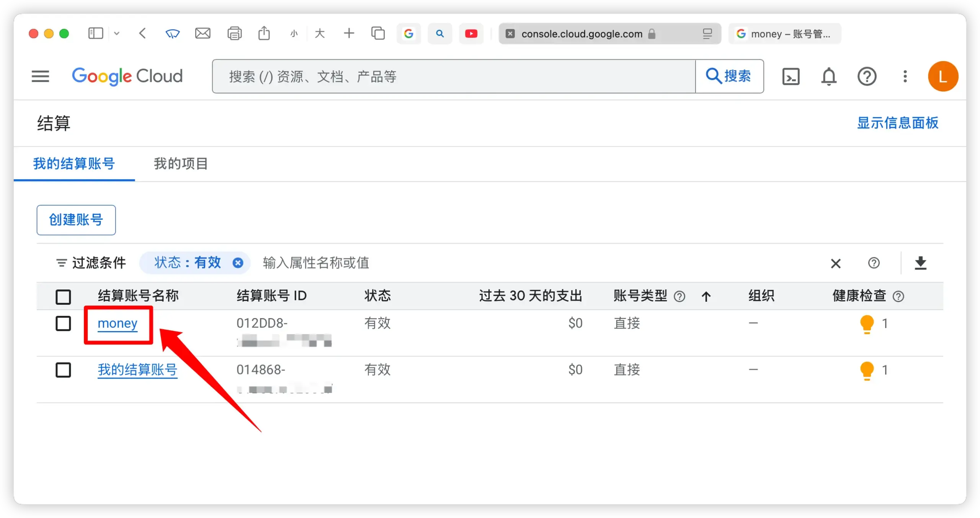Image resolution: width=980 pixels, height=518 pixels.
Task: Download the billing accounts table
Action: (920, 263)
